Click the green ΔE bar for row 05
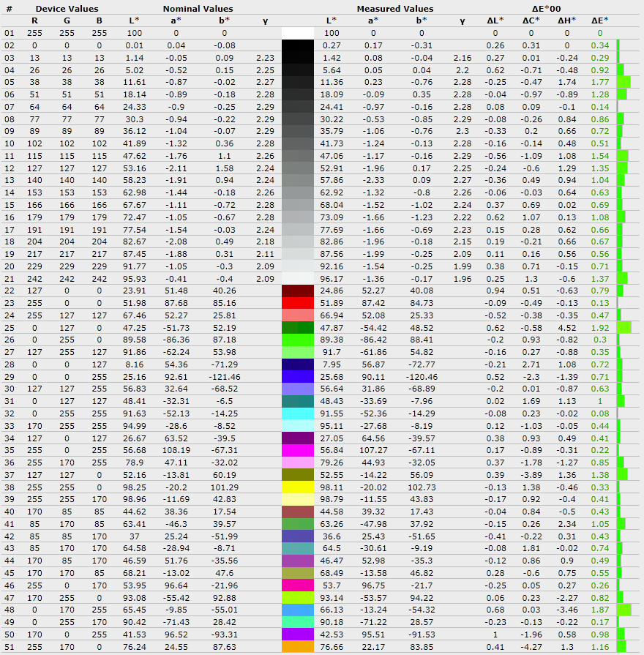This screenshot has height=655, width=644. (x=624, y=82)
